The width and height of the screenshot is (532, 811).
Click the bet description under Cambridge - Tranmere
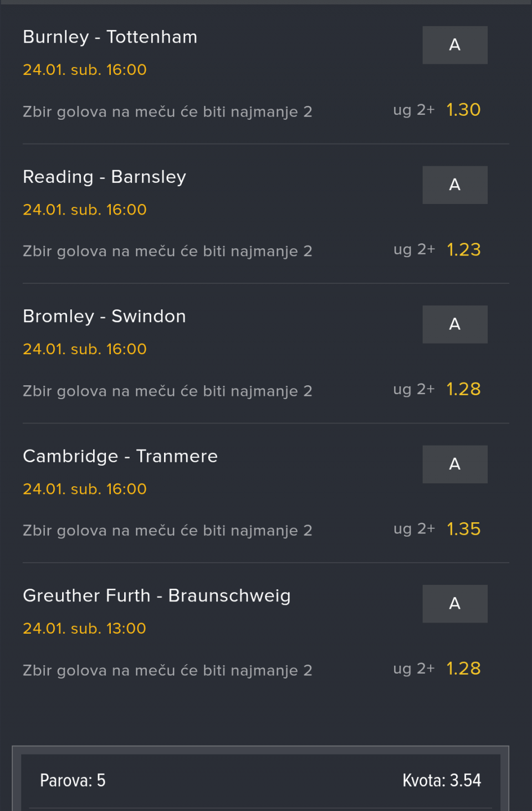click(x=167, y=531)
